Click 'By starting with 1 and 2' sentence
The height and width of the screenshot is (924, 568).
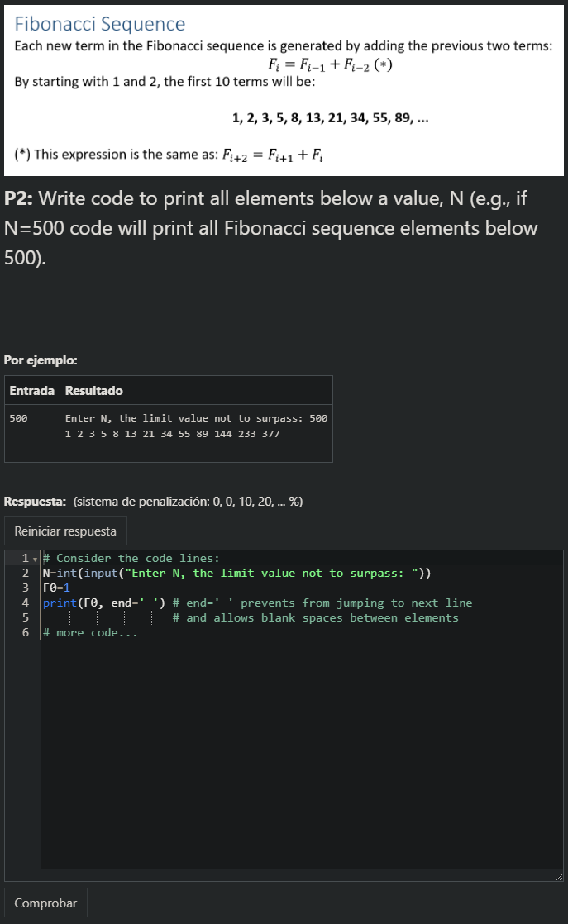(x=165, y=81)
